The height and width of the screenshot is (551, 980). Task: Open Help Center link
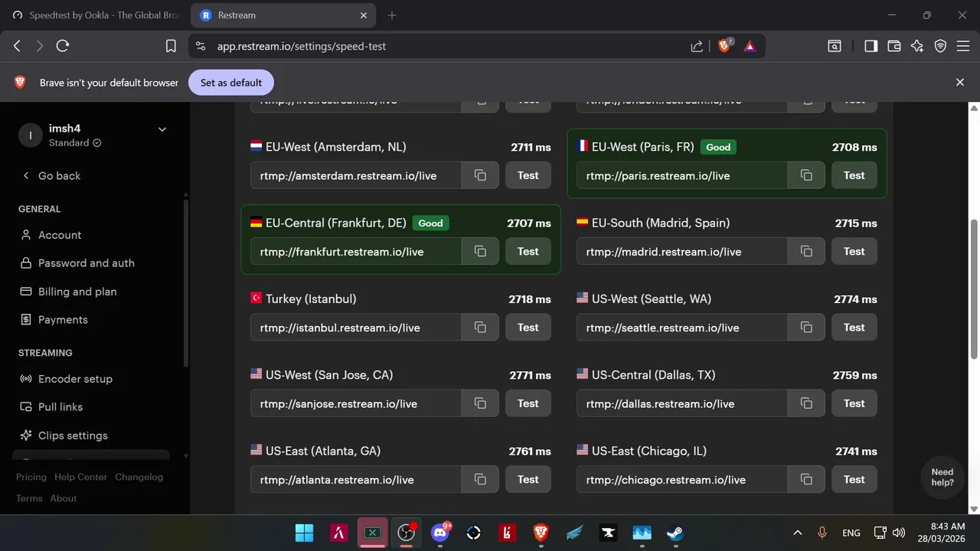point(80,477)
